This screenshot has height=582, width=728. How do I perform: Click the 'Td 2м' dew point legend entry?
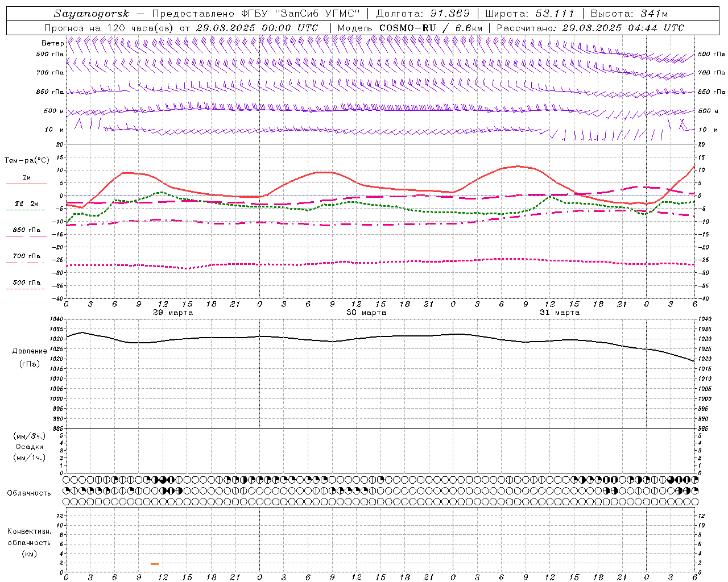[27, 203]
